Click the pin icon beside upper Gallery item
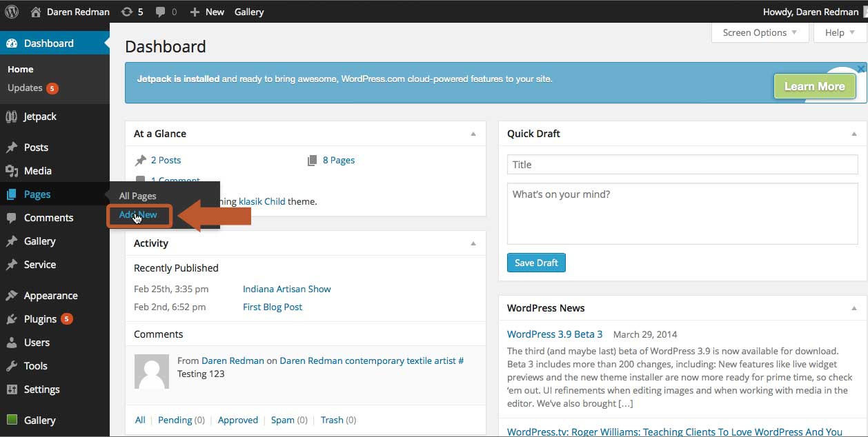 (12, 241)
